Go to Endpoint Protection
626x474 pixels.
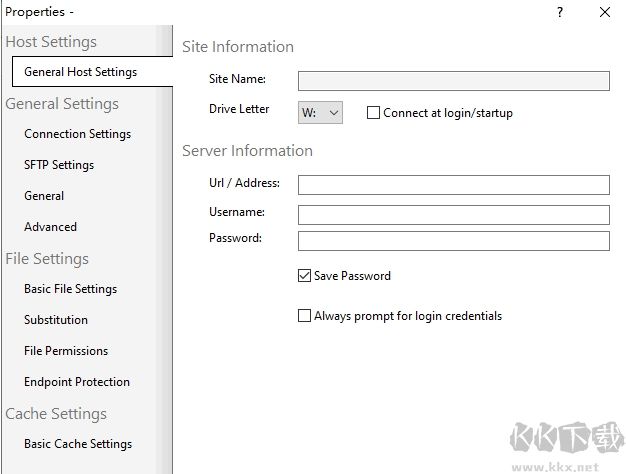pyautogui.click(x=77, y=382)
